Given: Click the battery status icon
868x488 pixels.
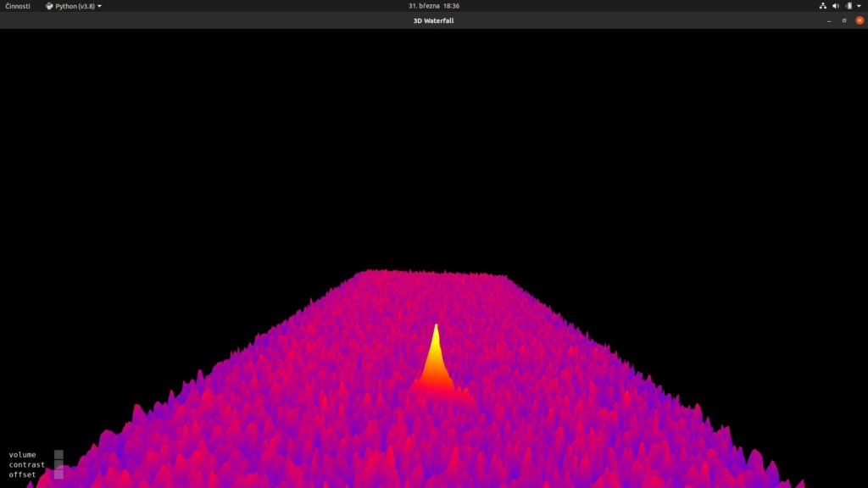Looking at the screenshot, I should click(x=849, y=6).
